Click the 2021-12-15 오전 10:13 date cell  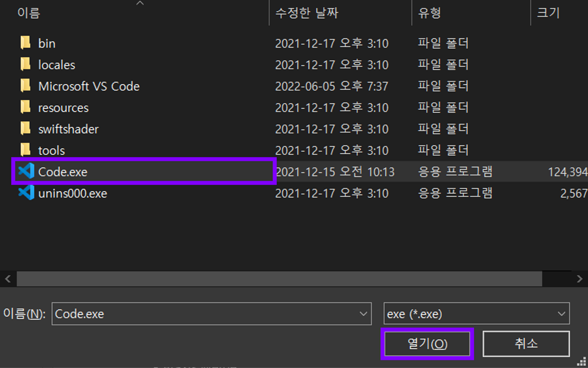click(335, 172)
